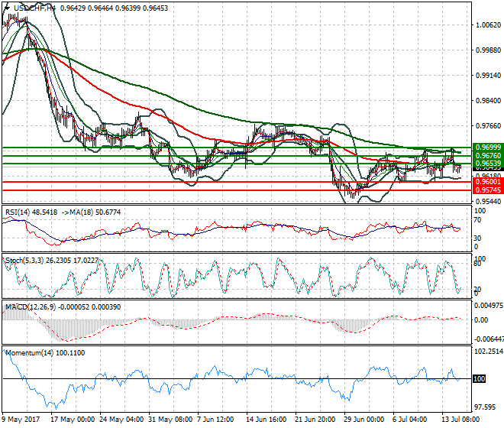Click the 0.96999 green price level label
Viewport: 504px width, 428px height.
488,147
